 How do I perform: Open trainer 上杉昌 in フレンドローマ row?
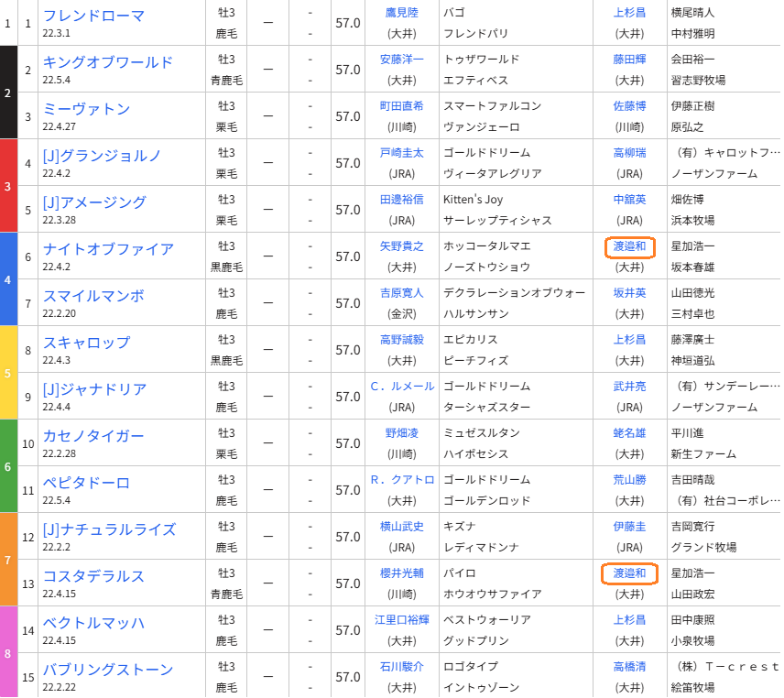coord(629,13)
